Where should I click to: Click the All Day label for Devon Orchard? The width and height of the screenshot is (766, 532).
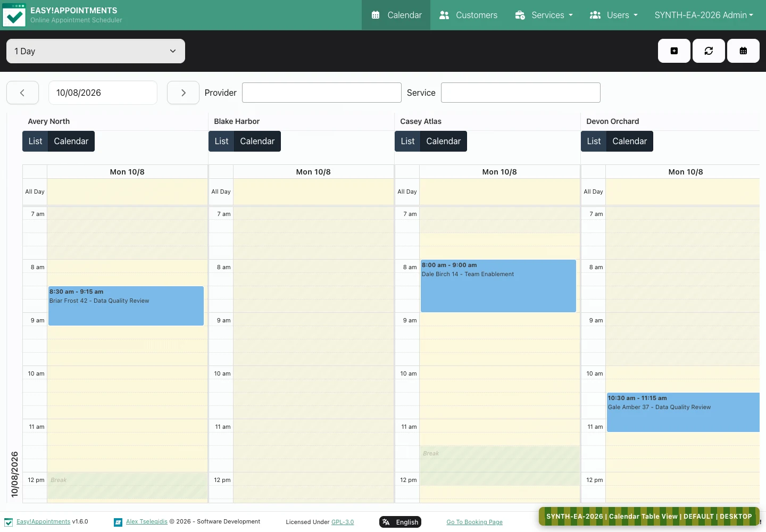tap(594, 192)
